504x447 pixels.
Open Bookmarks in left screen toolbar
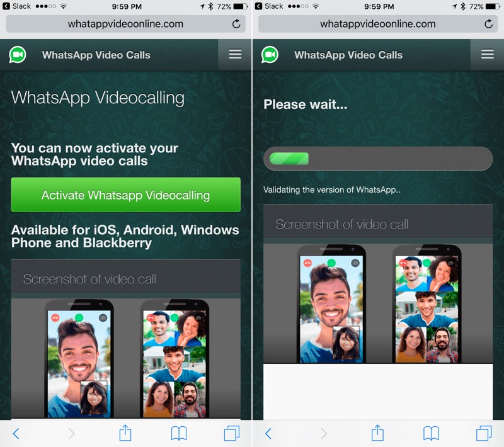pos(180,433)
